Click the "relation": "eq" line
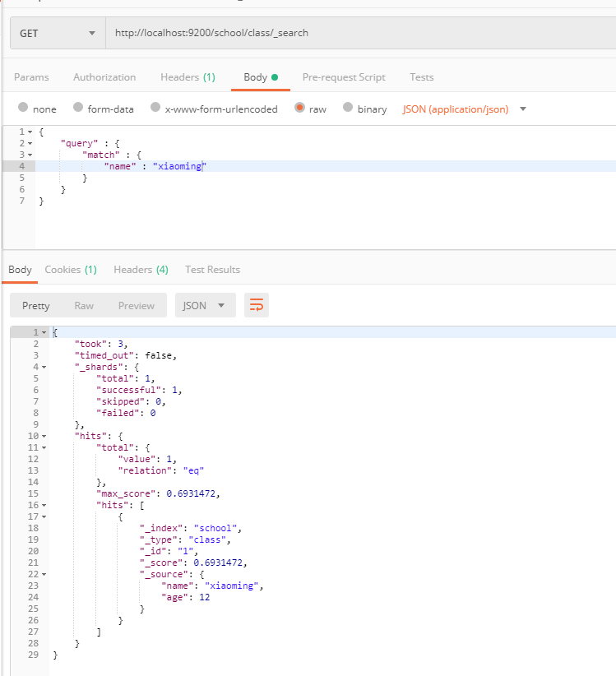 161,470
